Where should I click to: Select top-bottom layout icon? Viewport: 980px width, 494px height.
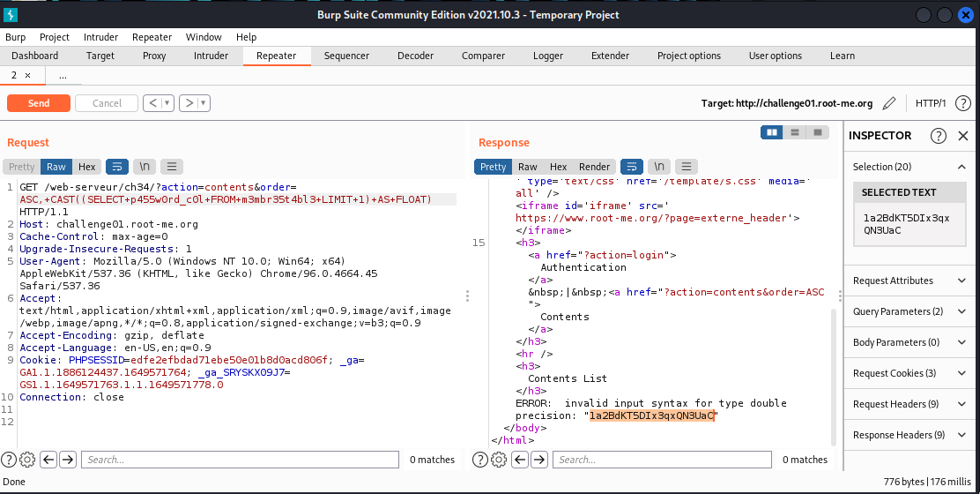pyautogui.click(x=794, y=132)
